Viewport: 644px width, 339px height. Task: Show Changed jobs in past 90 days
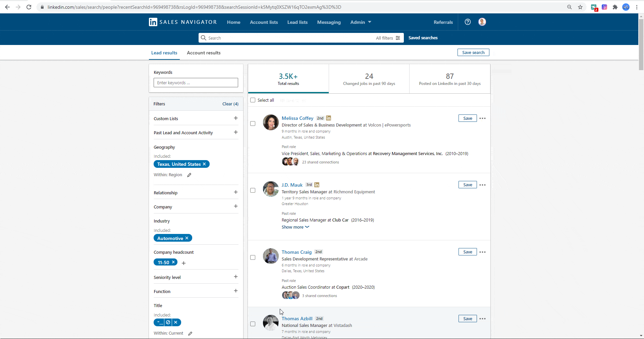pos(369,79)
